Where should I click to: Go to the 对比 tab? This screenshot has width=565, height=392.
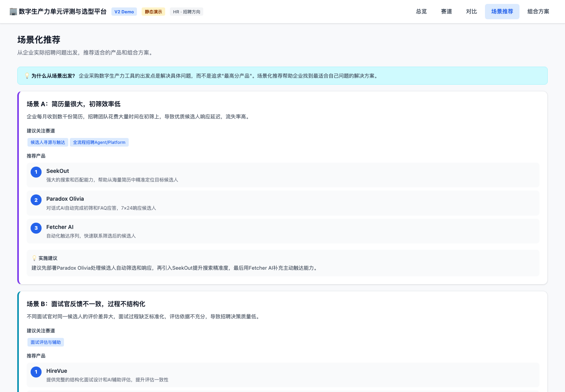pos(472,11)
